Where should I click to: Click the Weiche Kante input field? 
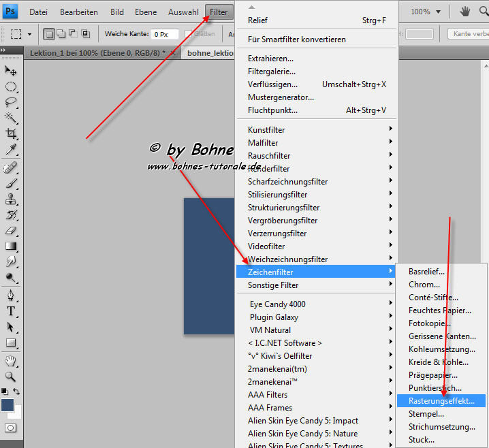164,33
